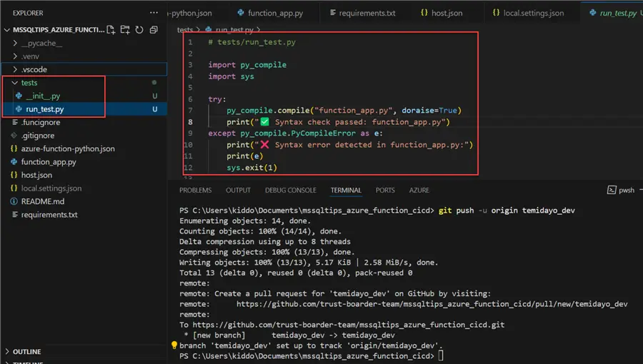Viewport: 643px width, 364px height.
Task: Refresh the Explorer file tree
Action: coord(139,30)
